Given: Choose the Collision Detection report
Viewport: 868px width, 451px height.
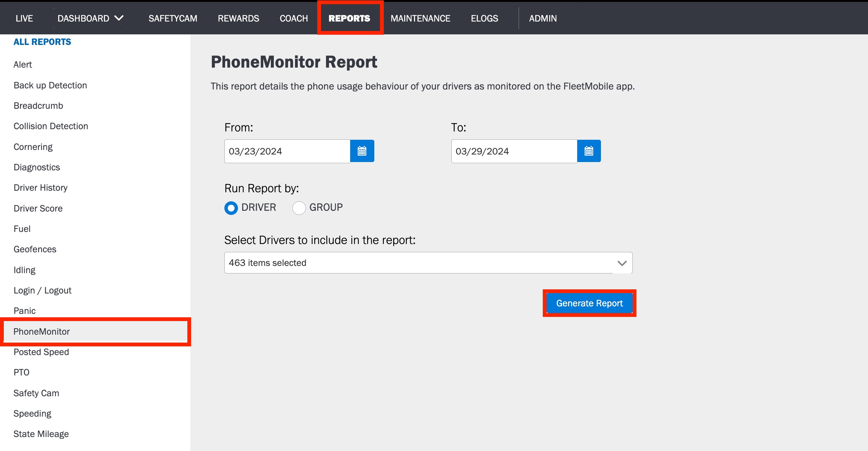Looking at the screenshot, I should (x=51, y=126).
